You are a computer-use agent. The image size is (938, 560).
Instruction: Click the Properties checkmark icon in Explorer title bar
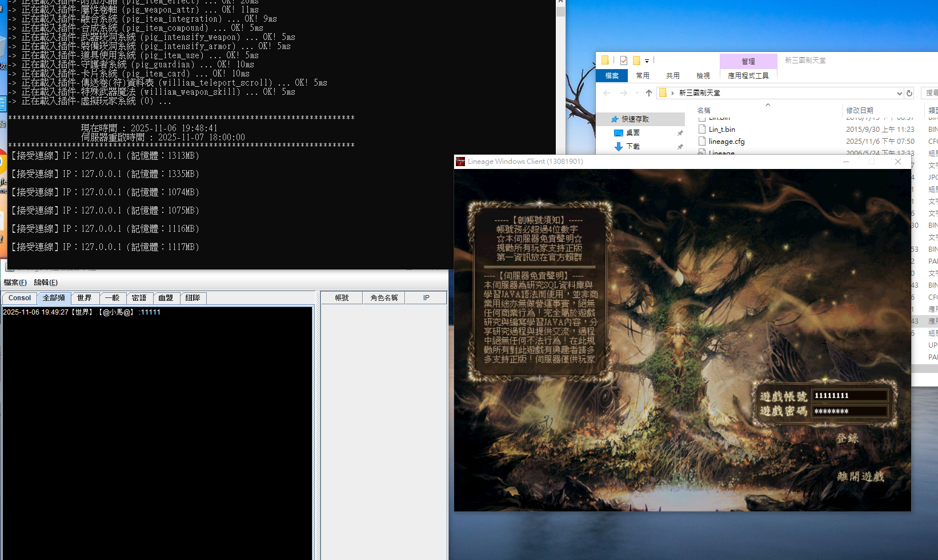pos(624,60)
